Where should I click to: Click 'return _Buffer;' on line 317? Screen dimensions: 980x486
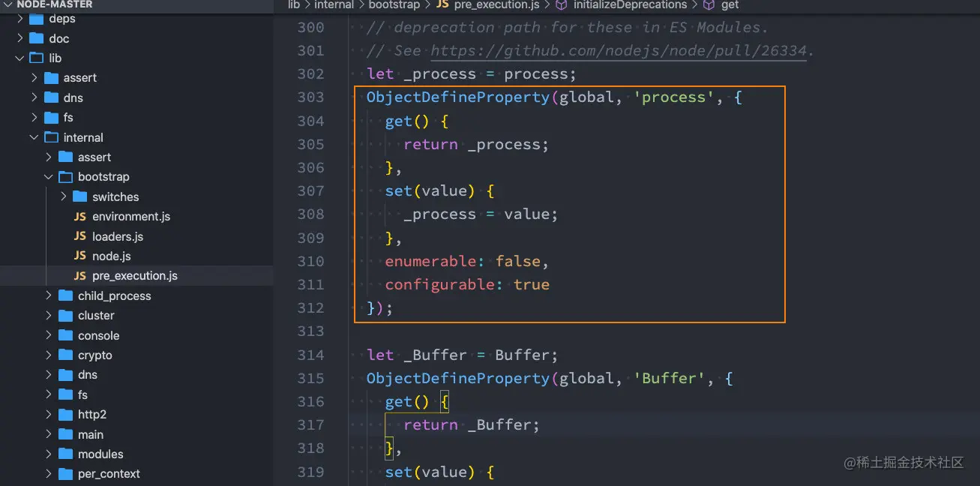click(x=472, y=424)
